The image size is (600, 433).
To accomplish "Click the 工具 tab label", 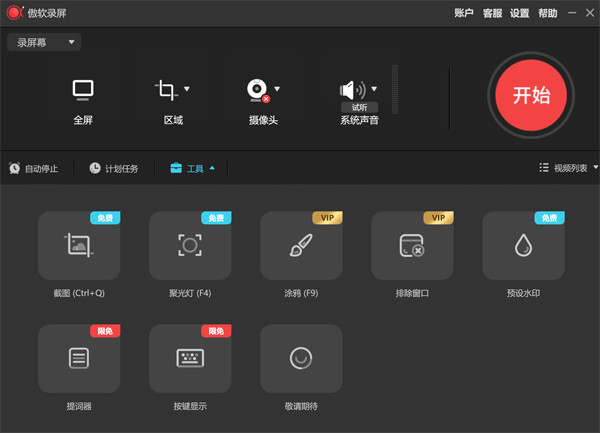I will click(x=195, y=168).
